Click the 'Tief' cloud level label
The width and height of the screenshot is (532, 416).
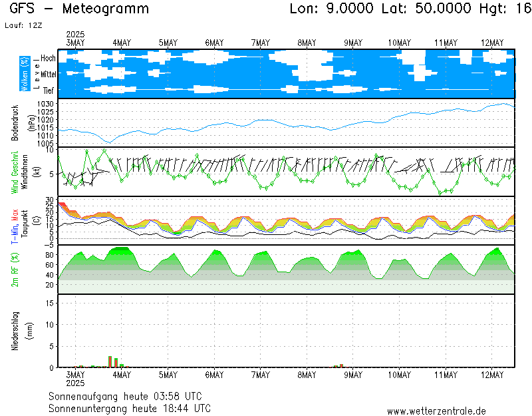point(48,91)
